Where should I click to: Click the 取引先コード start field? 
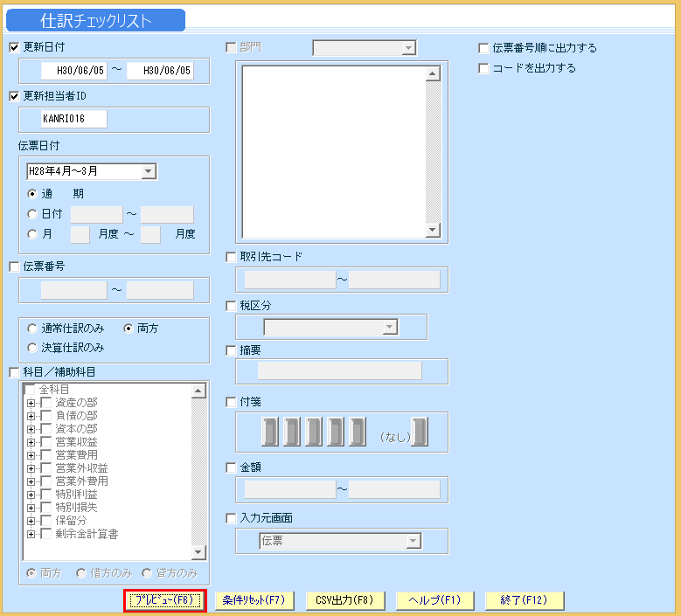290,280
